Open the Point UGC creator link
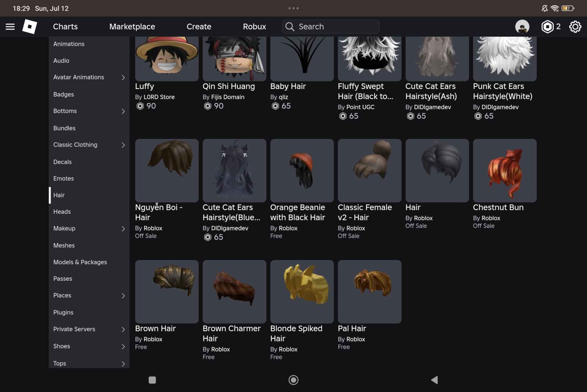This screenshot has width=587, height=392. click(x=360, y=107)
